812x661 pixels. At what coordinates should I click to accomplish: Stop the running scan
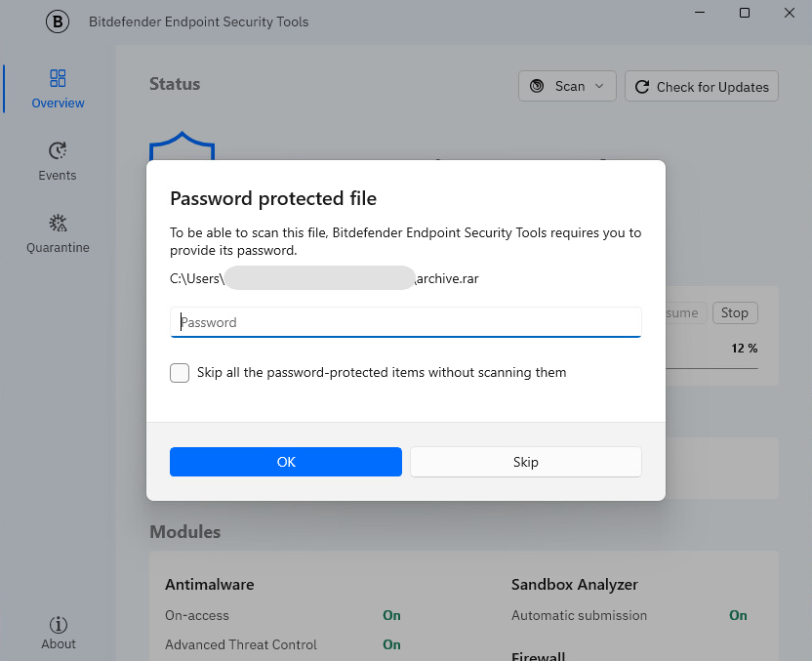tap(735, 312)
